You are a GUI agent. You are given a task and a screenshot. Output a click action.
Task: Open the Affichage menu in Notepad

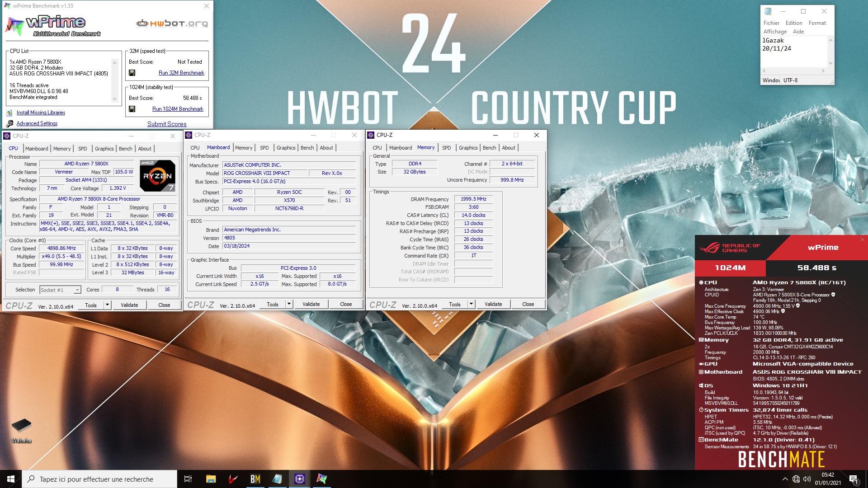775,32
